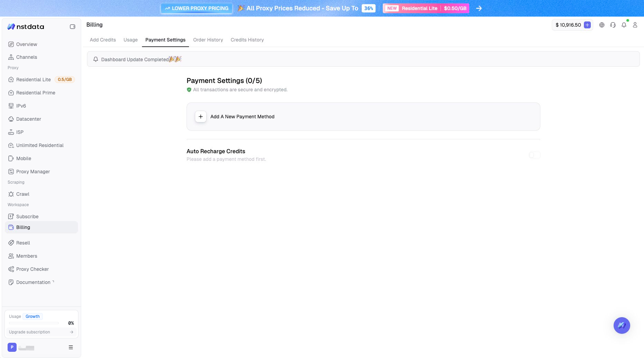644x358 pixels.
Task: Open IPv6 proxy page
Action: (41, 106)
